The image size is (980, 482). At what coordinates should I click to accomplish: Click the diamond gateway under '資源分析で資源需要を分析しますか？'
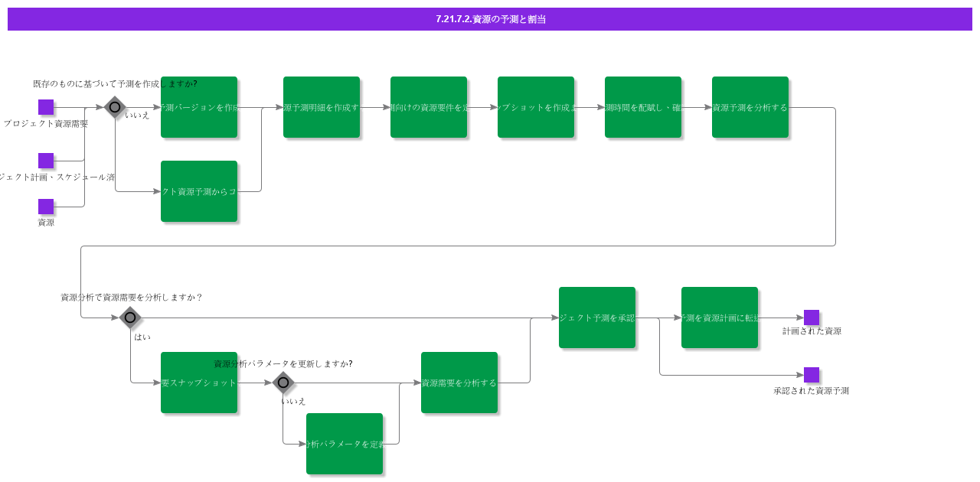pos(130,318)
